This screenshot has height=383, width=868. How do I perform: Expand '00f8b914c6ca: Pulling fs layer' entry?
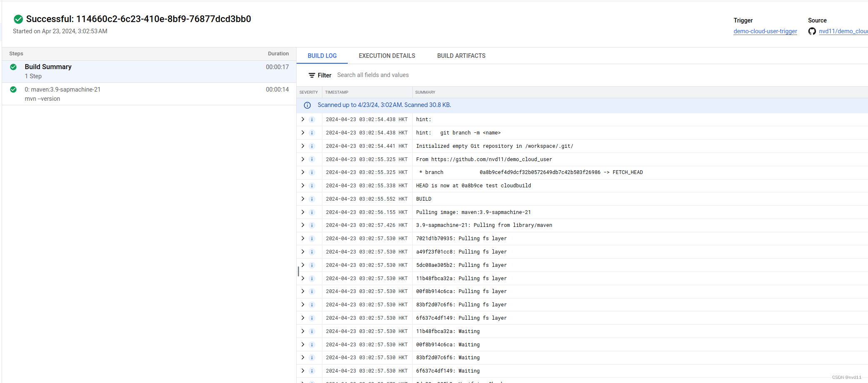pyautogui.click(x=303, y=291)
